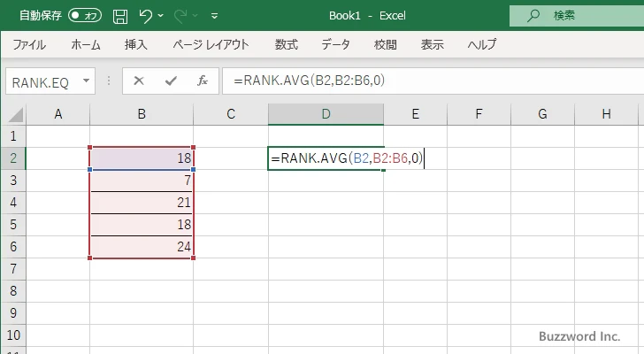Switch to the 挿入 (Insert) tab

point(135,44)
